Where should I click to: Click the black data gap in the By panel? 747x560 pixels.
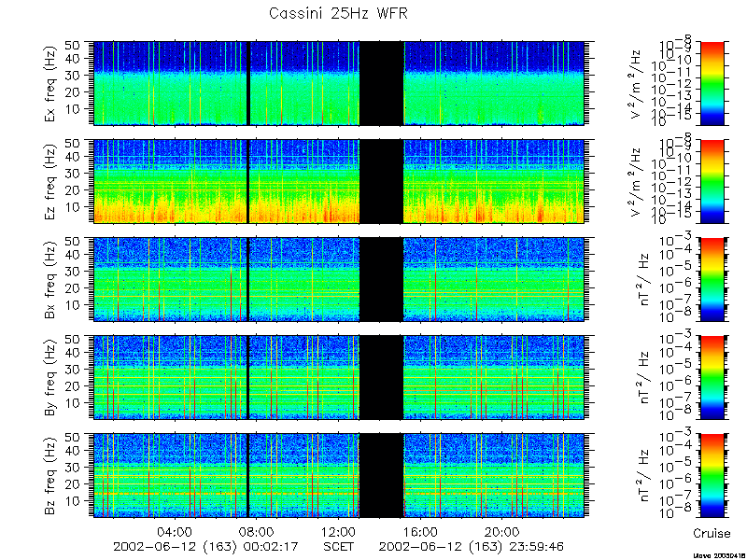tap(381, 377)
